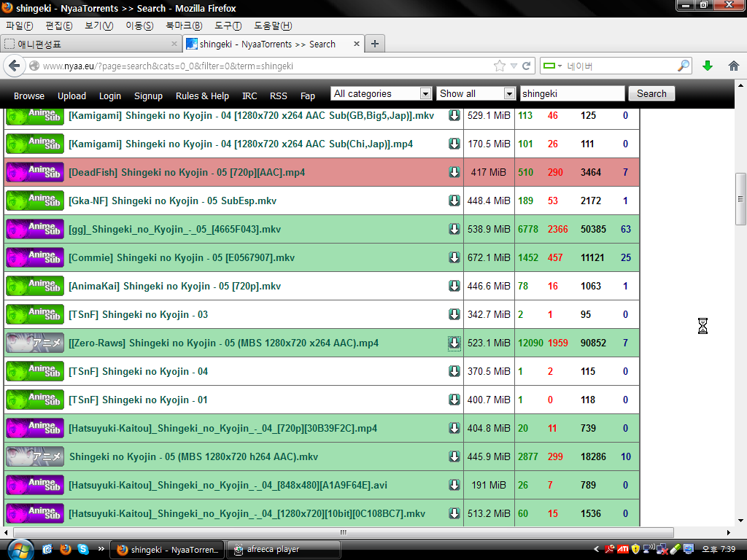Click the shingeki search term field
The image size is (747, 560).
click(x=572, y=93)
